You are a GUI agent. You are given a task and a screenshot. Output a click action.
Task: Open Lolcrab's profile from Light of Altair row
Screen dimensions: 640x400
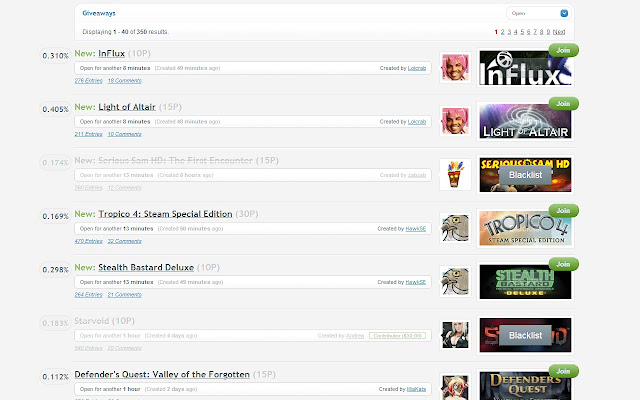click(417, 122)
